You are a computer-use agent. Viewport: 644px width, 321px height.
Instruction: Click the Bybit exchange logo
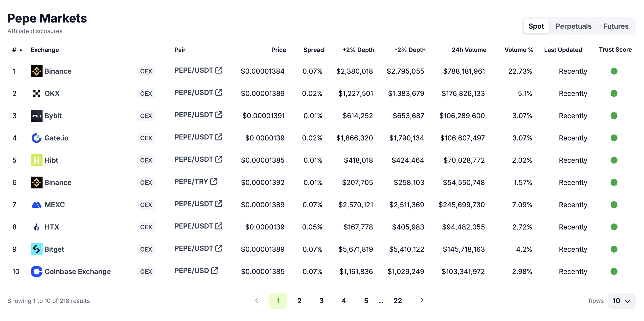(x=37, y=116)
